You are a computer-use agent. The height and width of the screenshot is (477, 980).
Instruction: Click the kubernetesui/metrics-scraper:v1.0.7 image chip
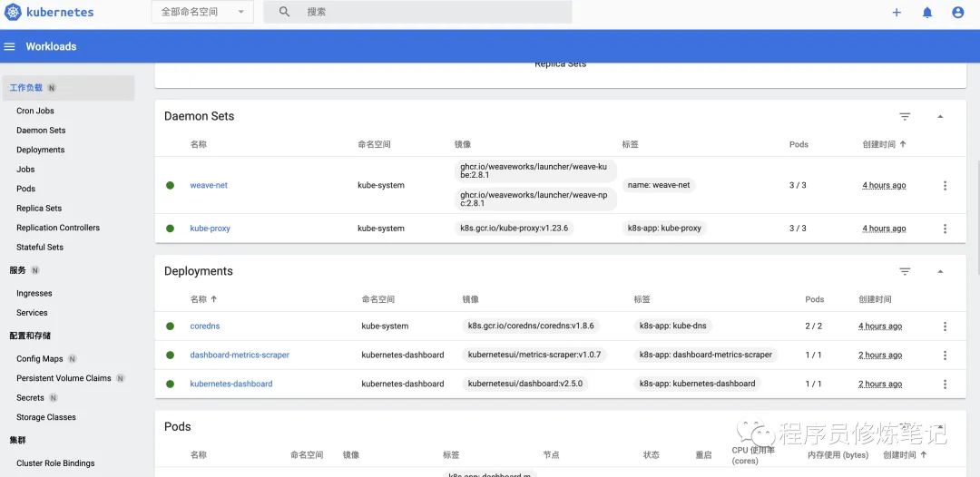tap(534, 355)
